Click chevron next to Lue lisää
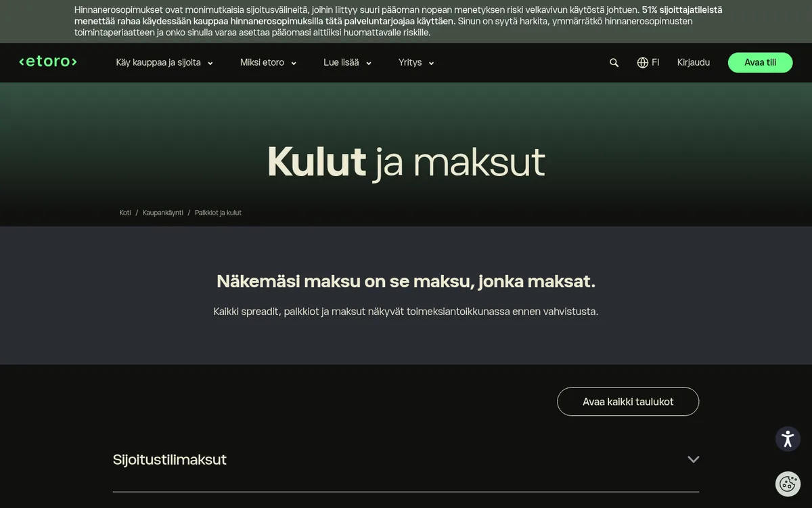 tap(369, 63)
